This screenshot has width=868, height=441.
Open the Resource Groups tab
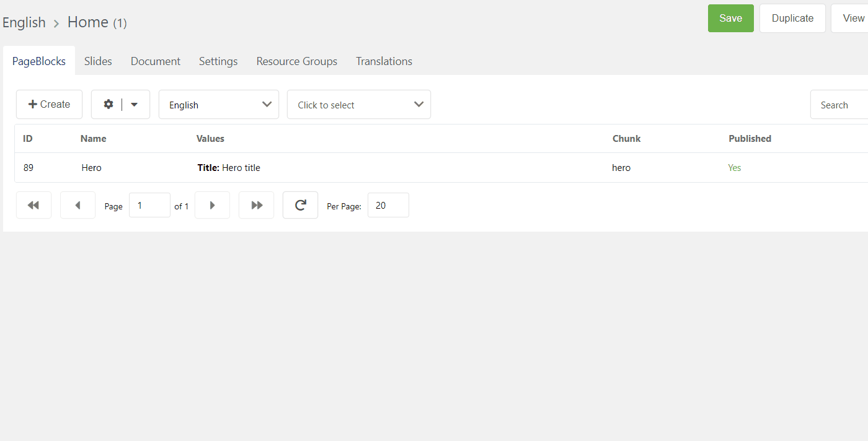pyautogui.click(x=297, y=61)
